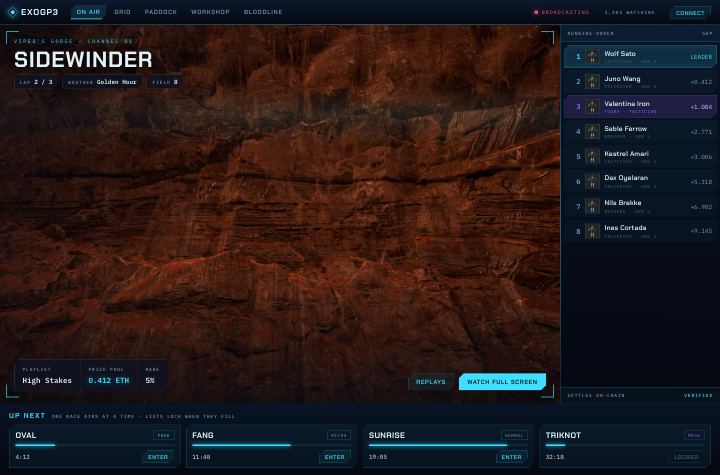The height and width of the screenshot is (475, 720).
Task: Click Kestrel Amari's avatar icon
Action: pos(592,157)
